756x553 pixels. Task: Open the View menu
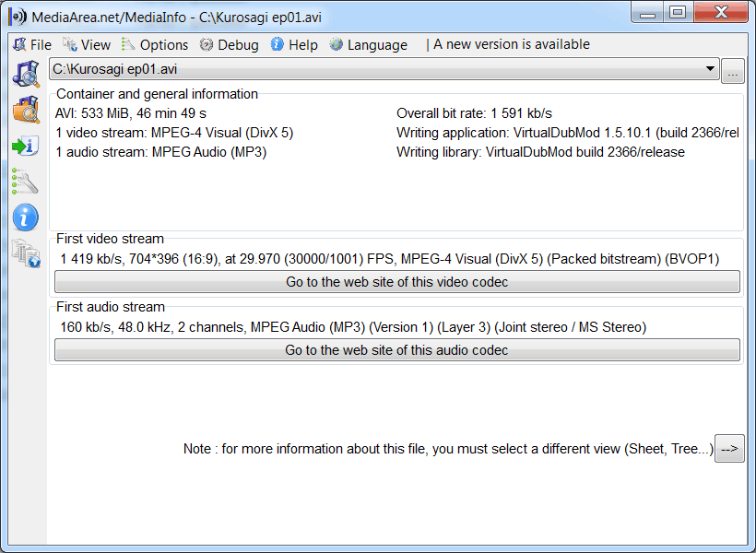click(87, 45)
